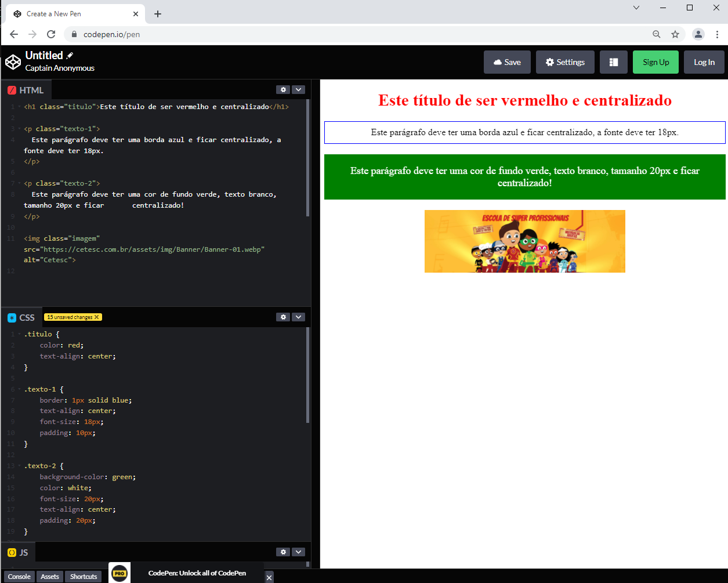Viewport: 728px width, 583px height.
Task: Open tab search chevron in title bar
Action: click(636, 8)
